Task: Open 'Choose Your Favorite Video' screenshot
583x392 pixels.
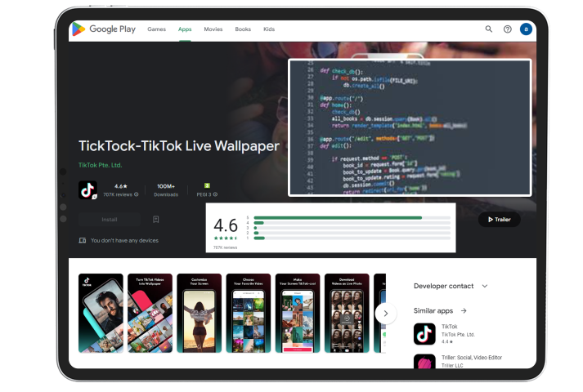Action: pos(249,313)
